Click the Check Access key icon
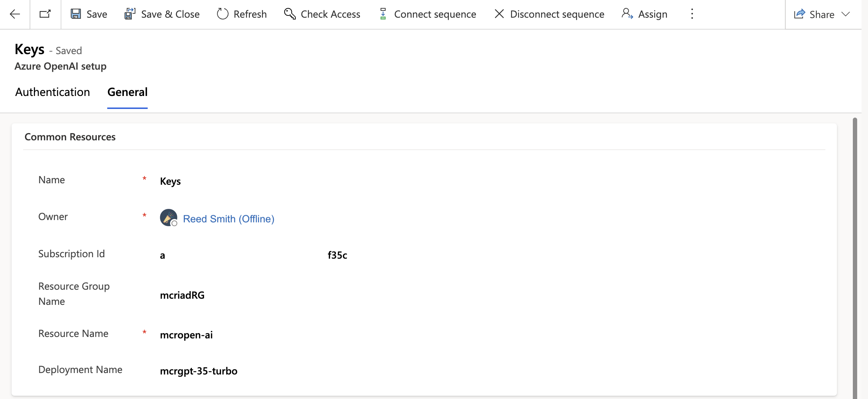 pos(290,14)
